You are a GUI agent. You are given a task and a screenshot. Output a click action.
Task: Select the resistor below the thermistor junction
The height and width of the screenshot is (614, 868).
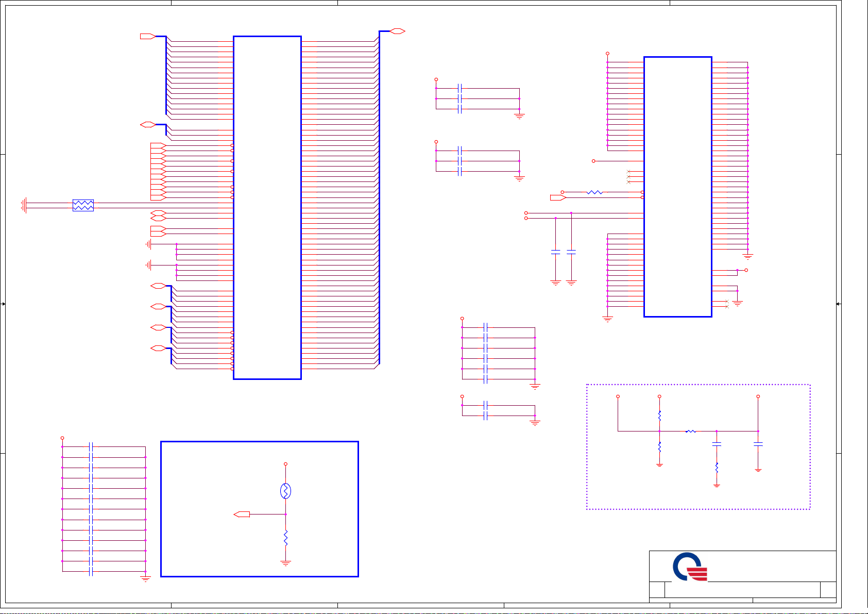[285, 538]
